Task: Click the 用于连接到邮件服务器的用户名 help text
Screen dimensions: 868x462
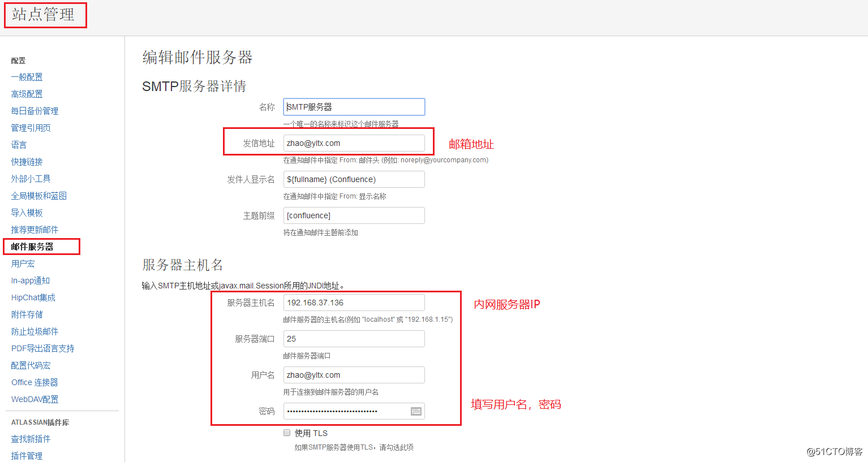Action: [331, 392]
